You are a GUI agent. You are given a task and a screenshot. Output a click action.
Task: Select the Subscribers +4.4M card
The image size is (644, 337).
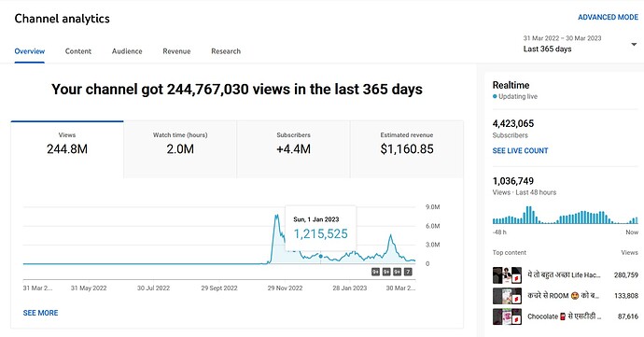(x=293, y=149)
